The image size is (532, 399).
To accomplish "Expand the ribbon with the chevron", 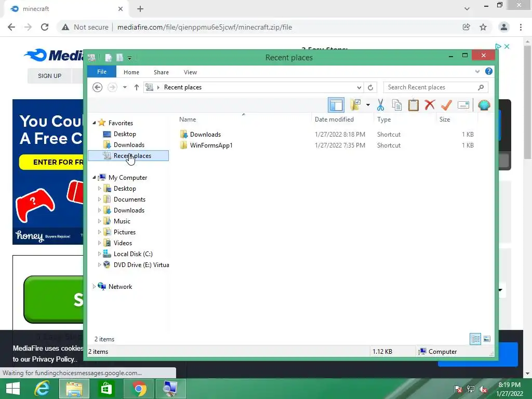I will pos(477,72).
